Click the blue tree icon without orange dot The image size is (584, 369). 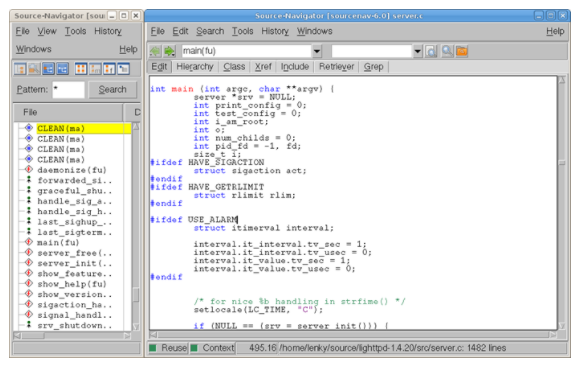[63, 69]
